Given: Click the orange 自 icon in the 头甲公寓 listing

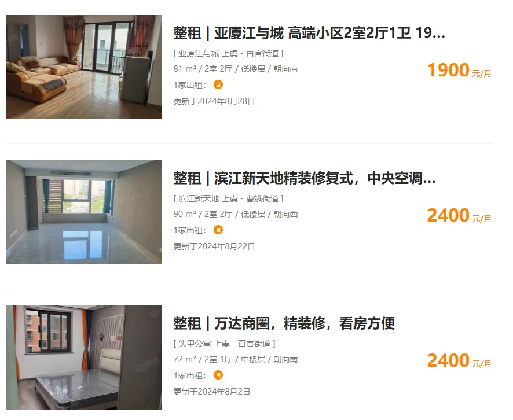Looking at the screenshot, I should pos(218,375).
